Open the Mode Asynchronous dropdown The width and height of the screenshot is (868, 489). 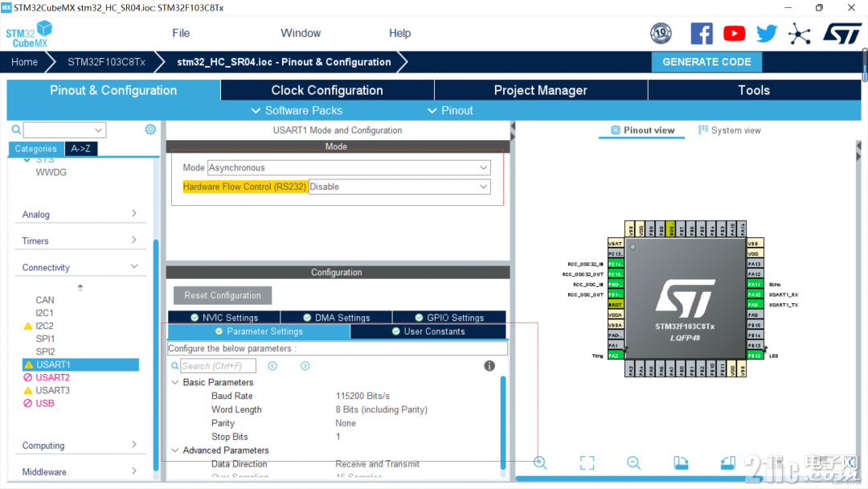tap(349, 168)
